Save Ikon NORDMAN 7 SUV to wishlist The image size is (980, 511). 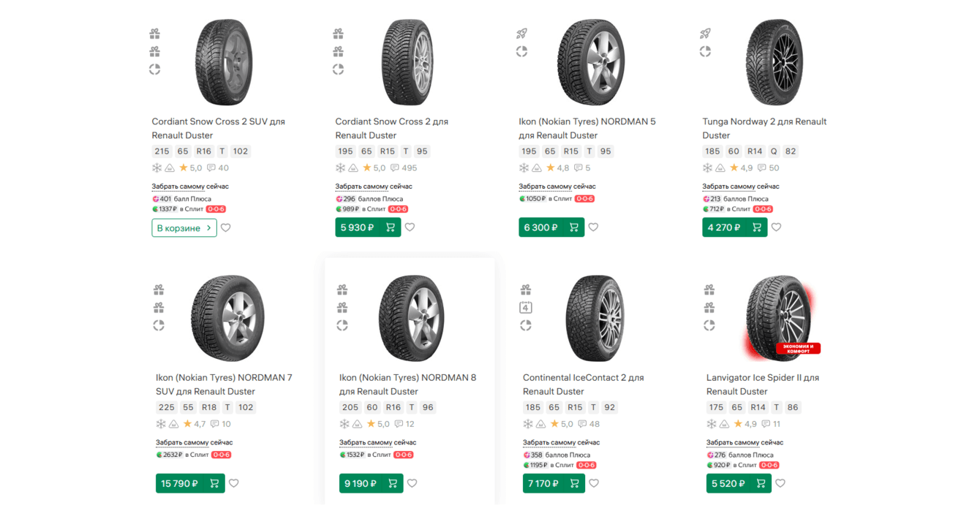pyautogui.click(x=234, y=483)
